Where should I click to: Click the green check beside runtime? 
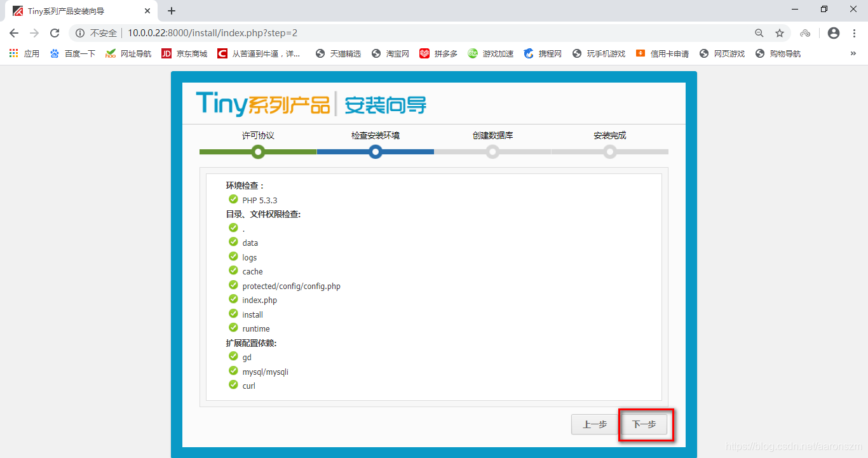click(233, 327)
